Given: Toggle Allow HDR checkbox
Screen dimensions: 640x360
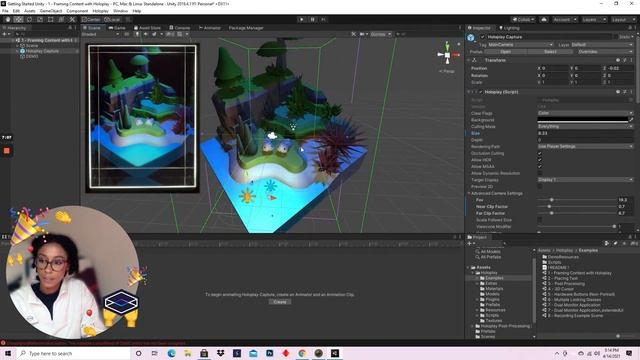Looking at the screenshot, I should coord(540,160).
